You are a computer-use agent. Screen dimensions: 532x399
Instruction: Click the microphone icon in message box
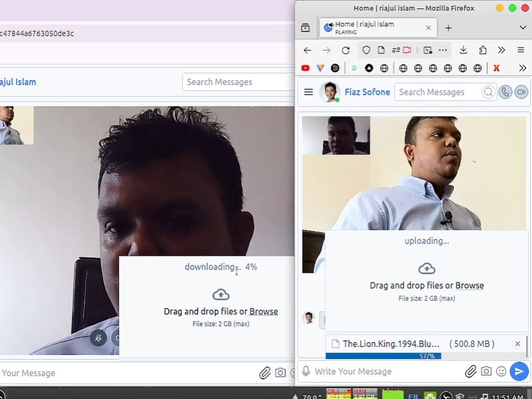coord(306,371)
